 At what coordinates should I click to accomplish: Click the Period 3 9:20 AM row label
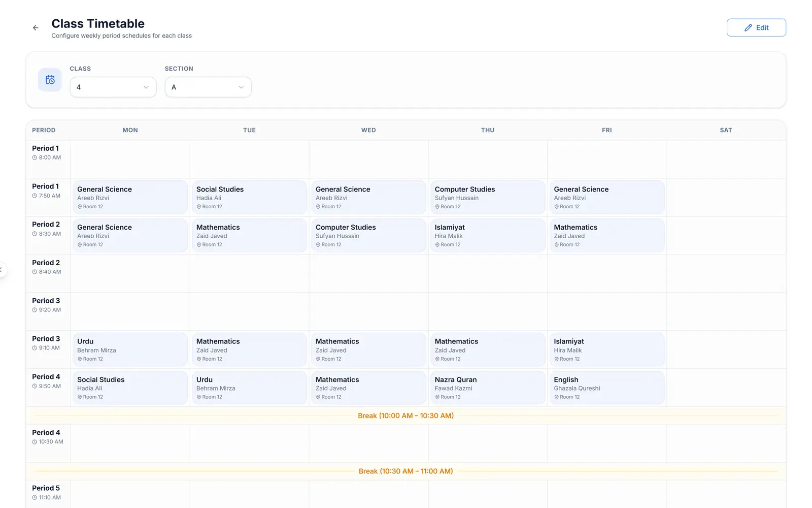[x=46, y=305]
